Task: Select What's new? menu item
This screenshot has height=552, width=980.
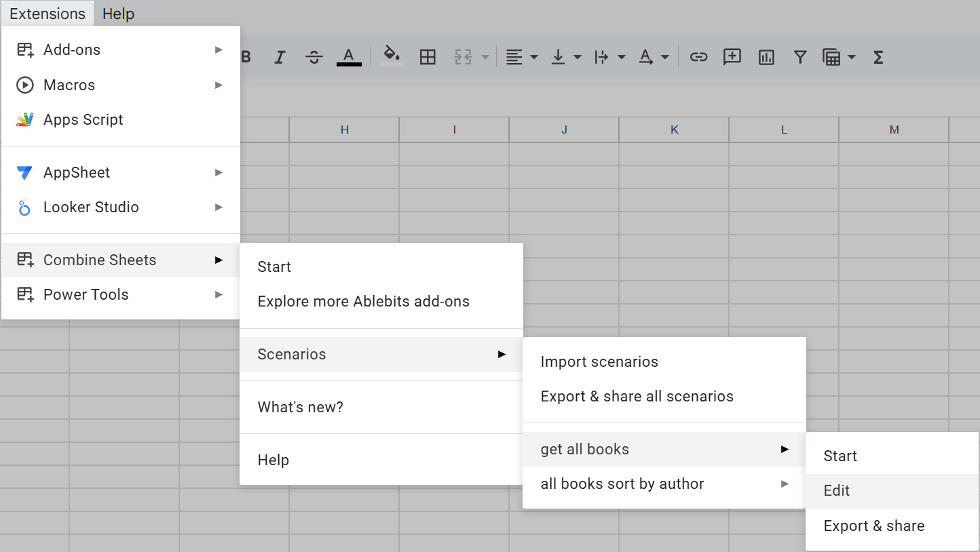Action: point(381,407)
